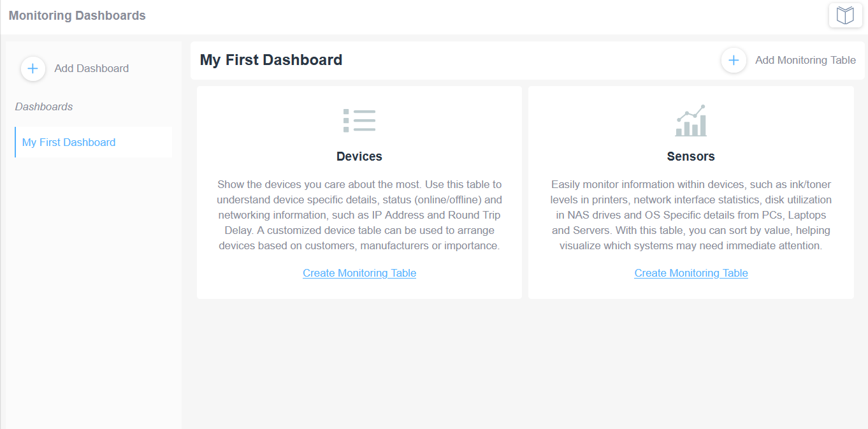868x429 pixels.
Task: Click the Add Dashboard text label
Action: tap(91, 68)
